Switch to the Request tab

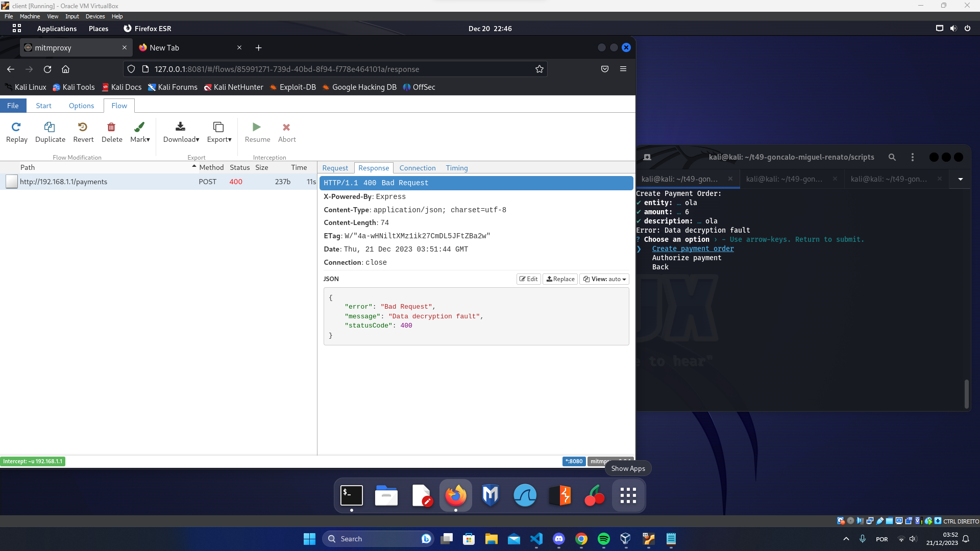coord(335,168)
